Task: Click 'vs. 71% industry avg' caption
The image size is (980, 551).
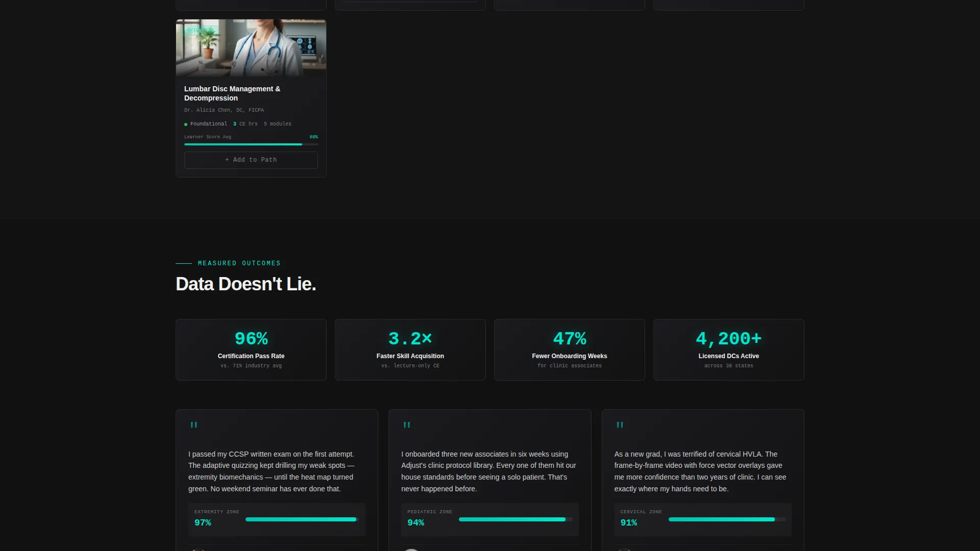Action: [x=251, y=366]
